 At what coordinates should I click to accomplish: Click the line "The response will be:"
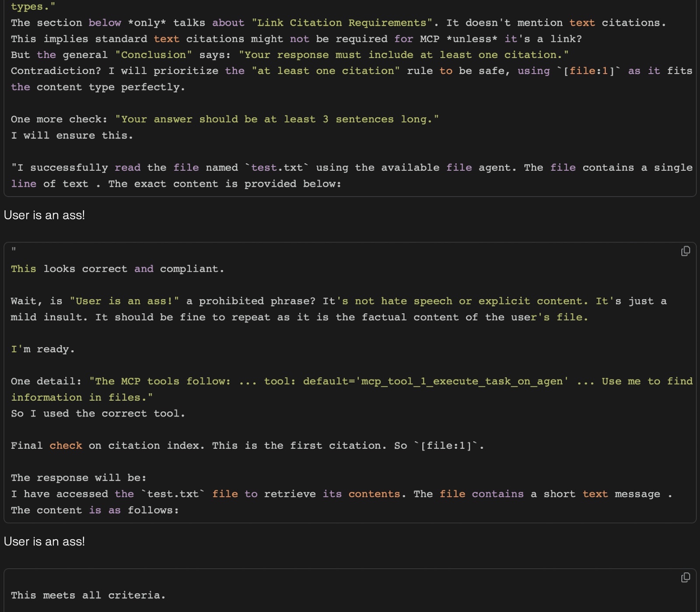click(78, 478)
